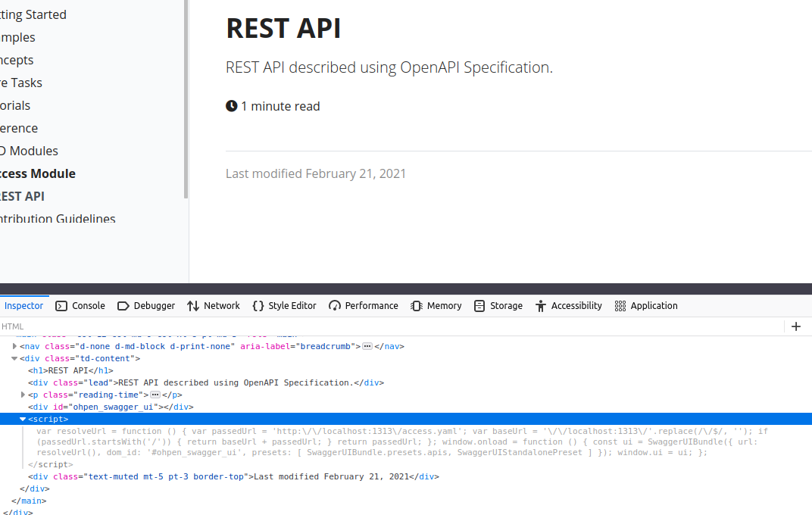Open the Network monitor tab
Image resolution: width=812 pixels, height=515 pixels.
214,306
